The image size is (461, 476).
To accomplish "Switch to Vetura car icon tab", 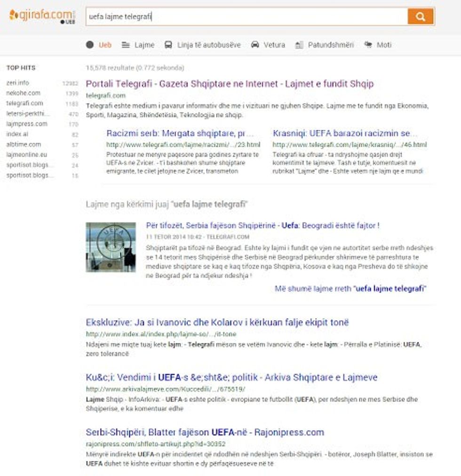I will pyautogui.click(x=255, y=45).
